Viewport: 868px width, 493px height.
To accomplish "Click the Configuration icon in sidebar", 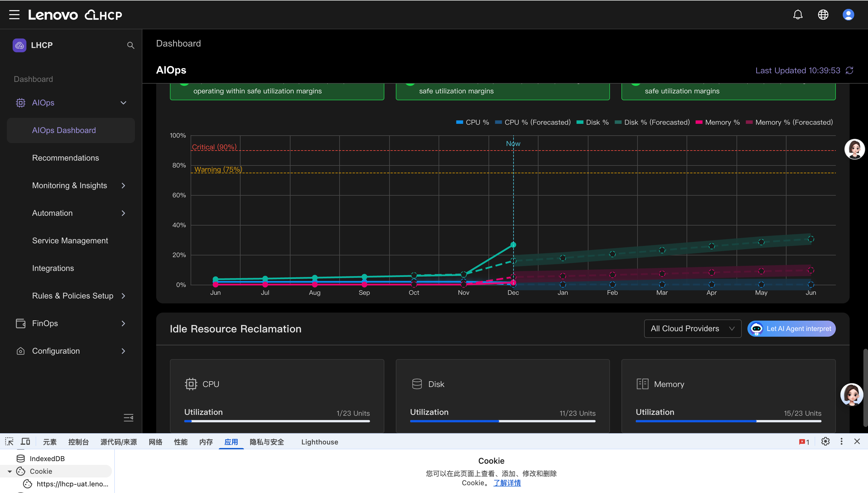I will click(21, 351).
